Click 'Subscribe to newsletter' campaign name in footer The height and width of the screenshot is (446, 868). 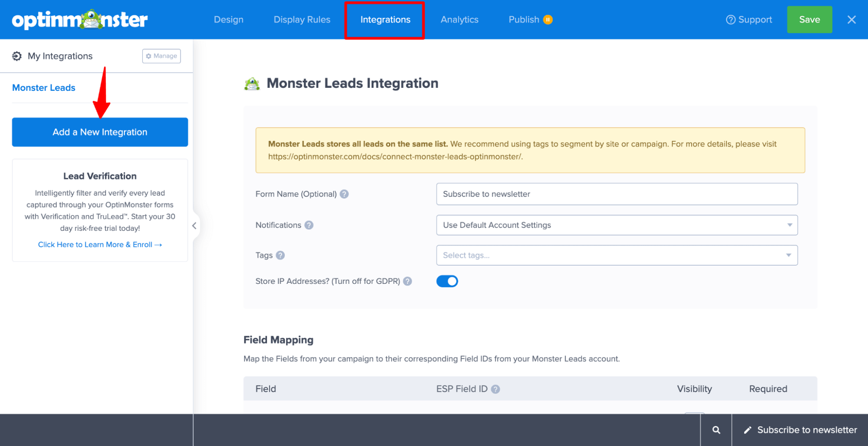pyautogui.click(x=807, y=430)
